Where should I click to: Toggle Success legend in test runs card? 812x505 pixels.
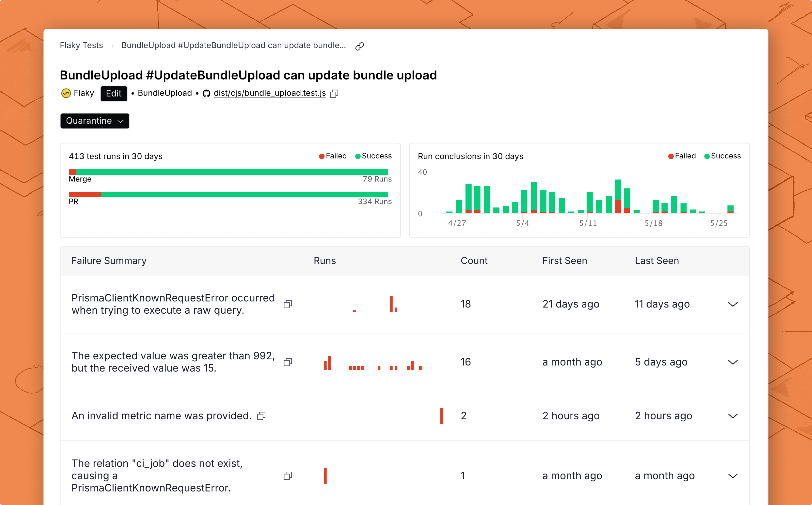point(373,156)
